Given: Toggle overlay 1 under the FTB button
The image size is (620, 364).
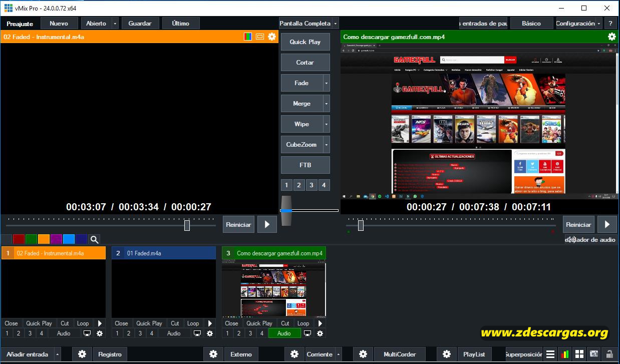Looking at the screenshot, I should (286, 185).
